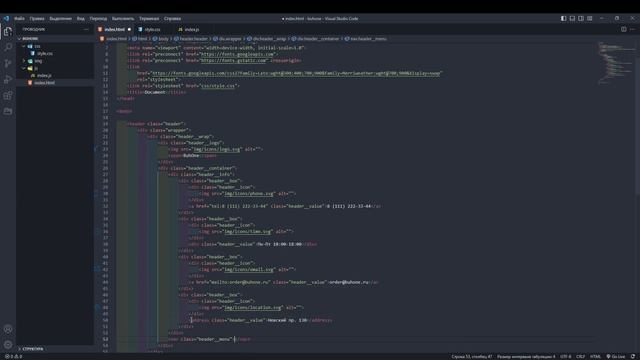
Task: Open the Explorer view in activity bar
Action: [8, 32]
